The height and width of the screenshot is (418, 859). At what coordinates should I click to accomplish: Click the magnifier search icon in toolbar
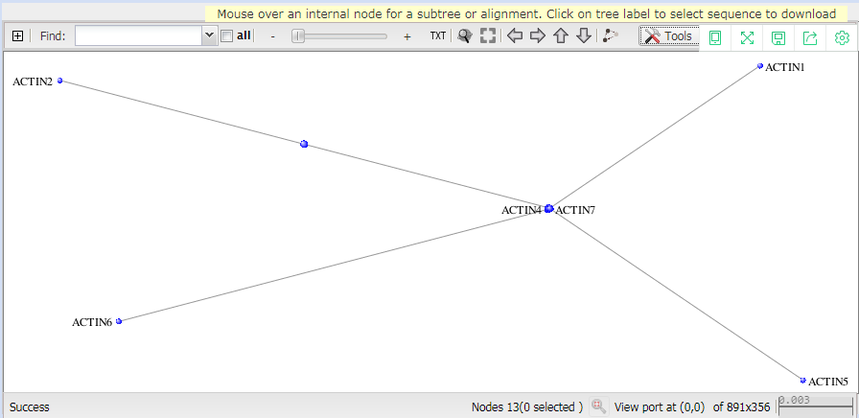464,36
